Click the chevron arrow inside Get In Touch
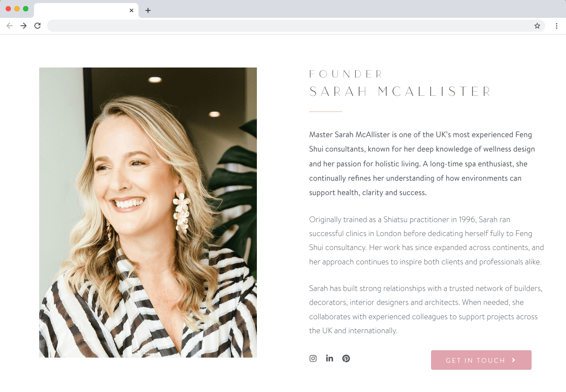The height and width of the screenshot is (392, 566). tap(514, 360)
